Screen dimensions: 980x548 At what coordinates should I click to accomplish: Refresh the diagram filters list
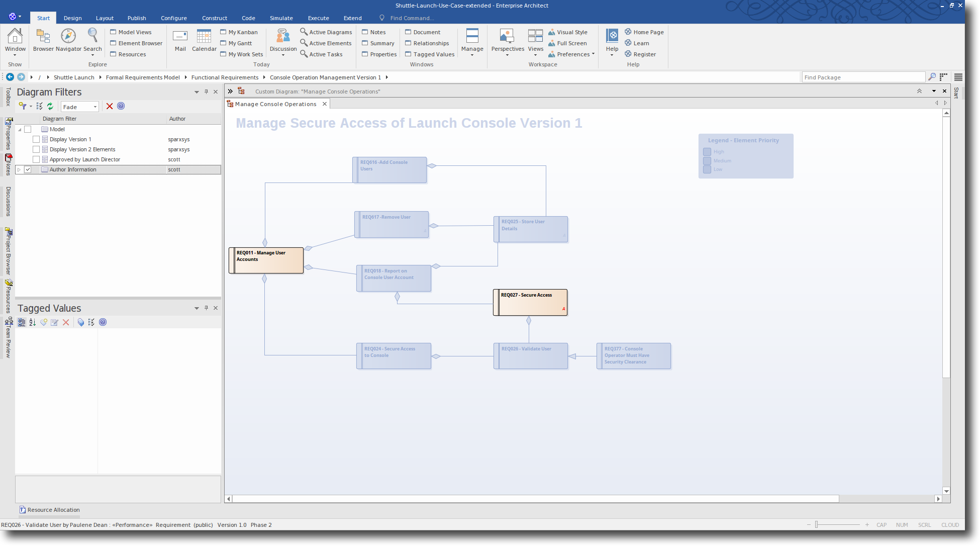(x=50, y=106)
